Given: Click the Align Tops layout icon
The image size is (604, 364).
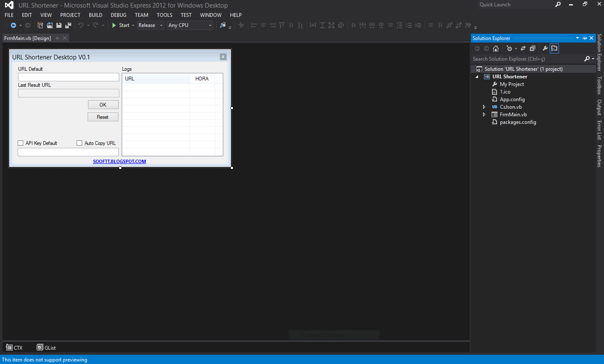Looking at the screenshot, I should (282, 25).
